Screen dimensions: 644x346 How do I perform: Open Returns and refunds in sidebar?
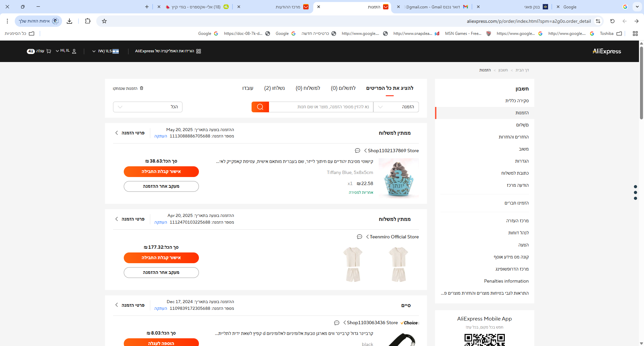pyautogui.click(x=514, y=137)
